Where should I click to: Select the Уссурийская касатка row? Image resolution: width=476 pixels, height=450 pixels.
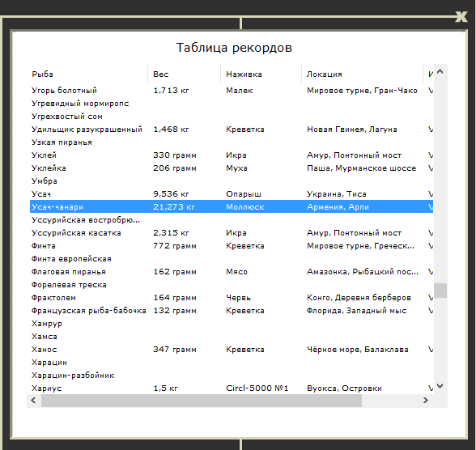point(232,233)
